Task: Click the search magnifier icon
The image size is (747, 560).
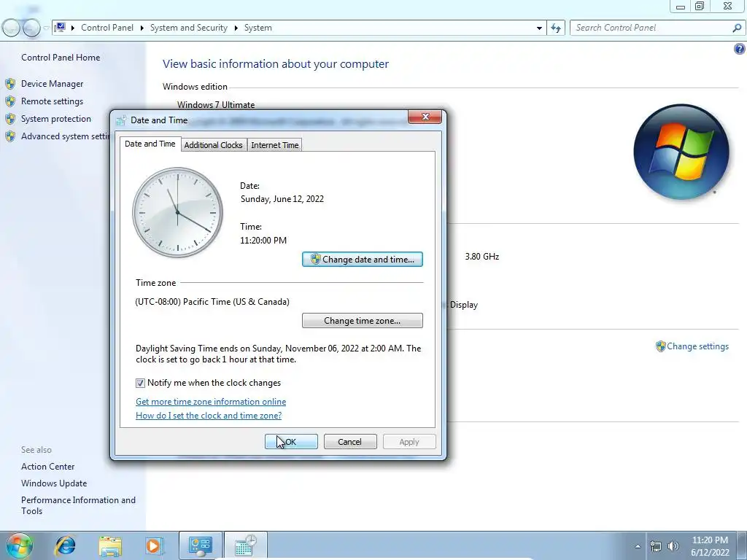Action: point(737,28)
